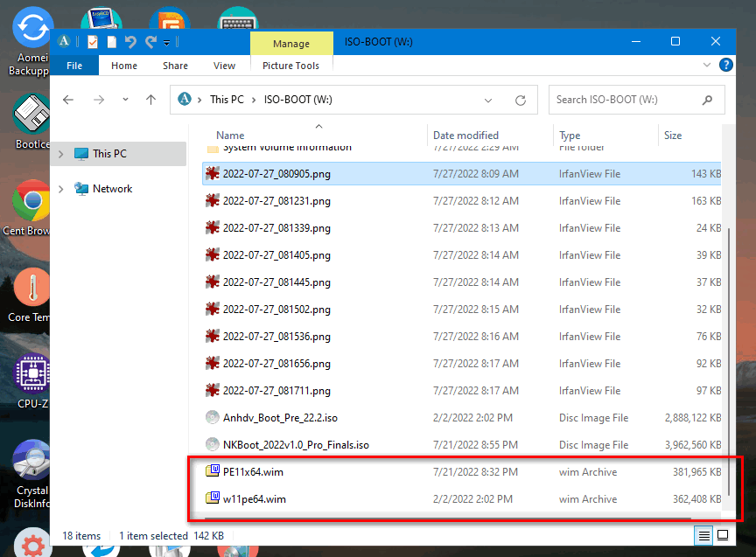Open the address bar history dropdown
This screenshot has width=756, height=557.
[488, 101]
